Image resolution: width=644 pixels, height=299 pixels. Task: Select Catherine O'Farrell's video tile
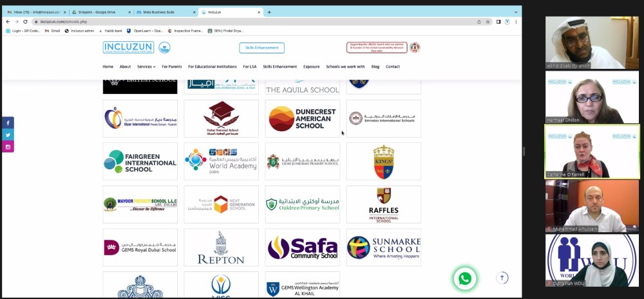pos(592,151)
